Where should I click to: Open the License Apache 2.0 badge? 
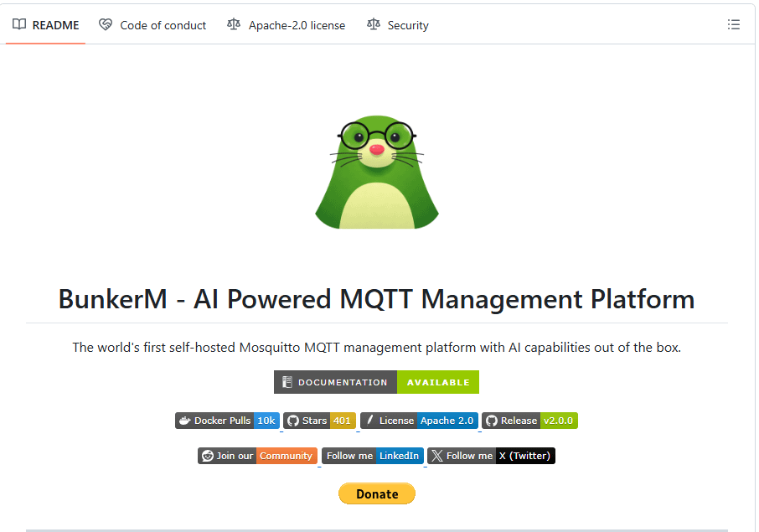(x=419, y=421)
